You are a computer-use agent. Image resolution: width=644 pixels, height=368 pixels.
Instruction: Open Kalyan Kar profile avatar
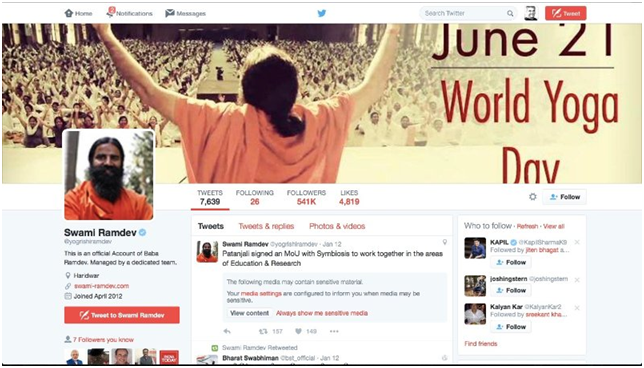(475, 314)
